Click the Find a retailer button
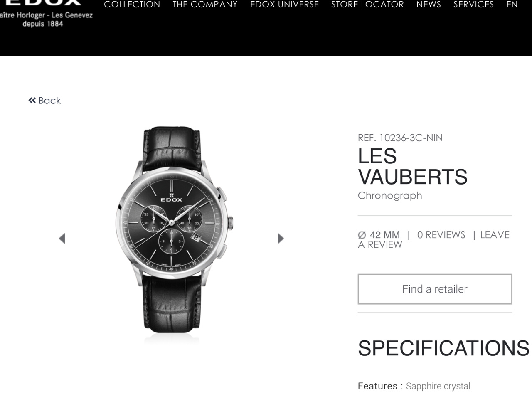Viewport: 532px width, 399px height. pyautogui.click(x=435, y=289)
